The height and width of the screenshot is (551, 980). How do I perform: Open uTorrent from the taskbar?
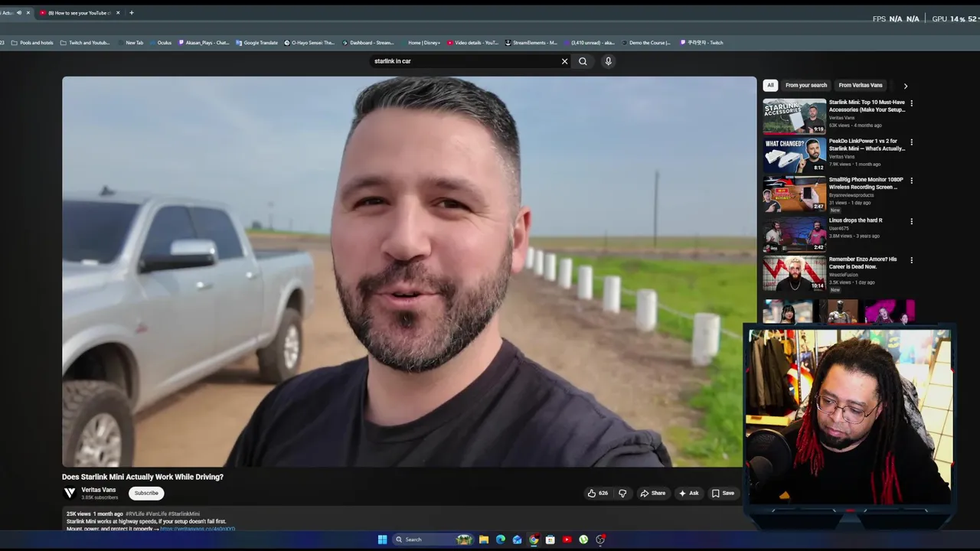(x=583, y=540)
